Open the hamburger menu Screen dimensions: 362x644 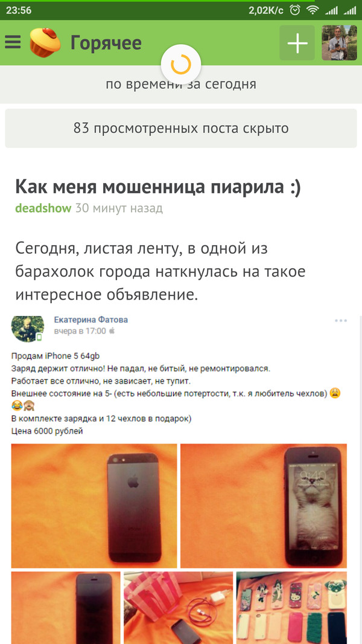(x=13, y=42)
